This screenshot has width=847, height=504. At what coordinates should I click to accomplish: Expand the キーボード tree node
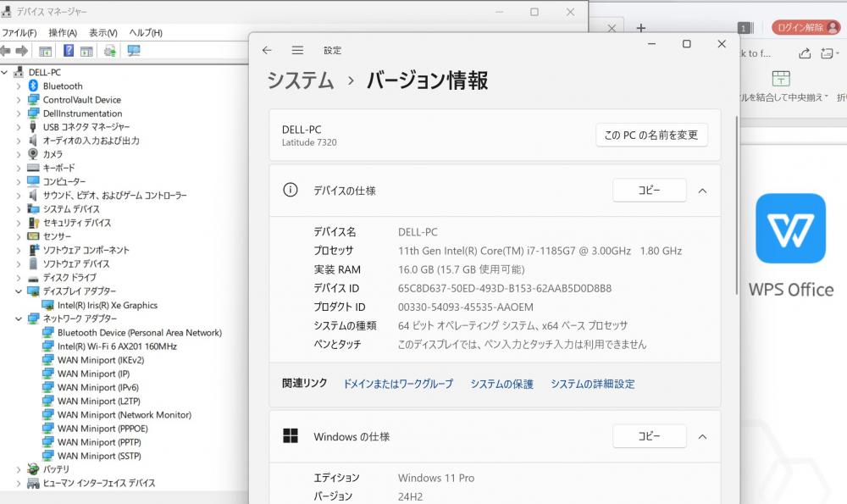(19, 168)
